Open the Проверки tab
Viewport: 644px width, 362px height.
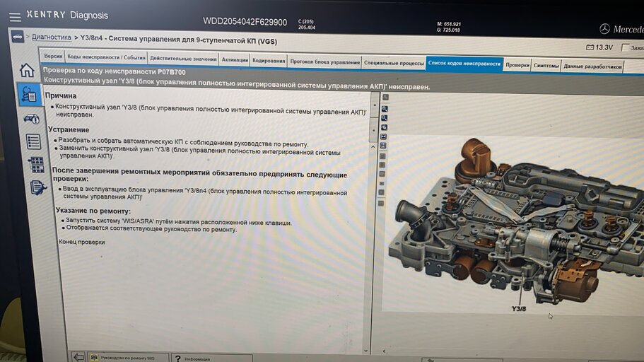tap(517, 65)
